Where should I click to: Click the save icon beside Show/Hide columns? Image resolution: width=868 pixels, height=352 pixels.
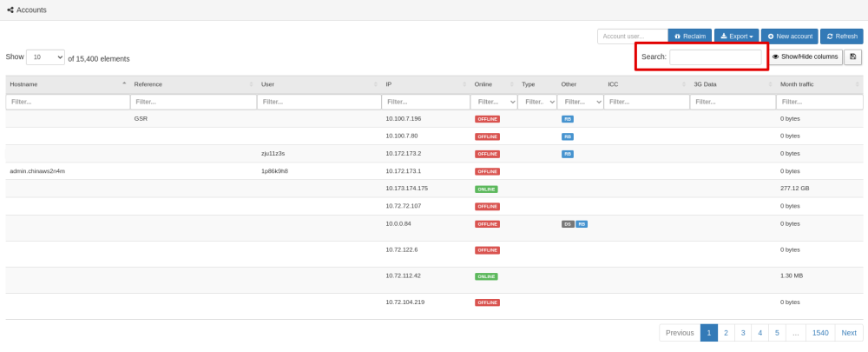click(x=852, y=56)
